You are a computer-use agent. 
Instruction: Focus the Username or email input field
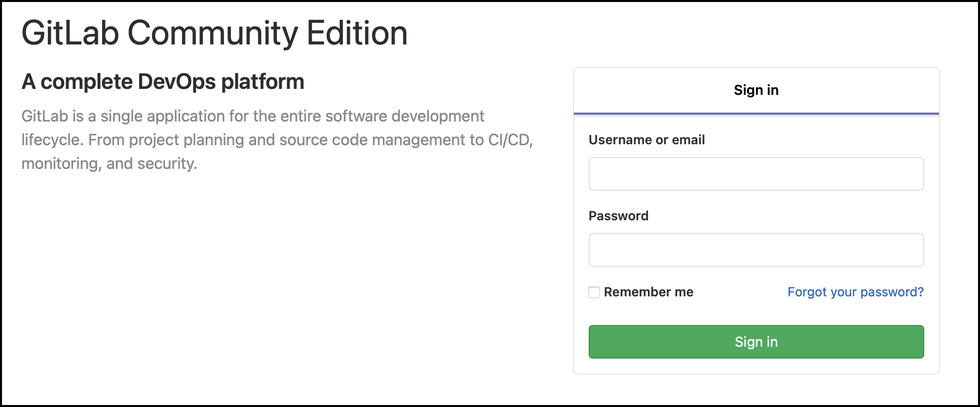[x=756, y=174]
